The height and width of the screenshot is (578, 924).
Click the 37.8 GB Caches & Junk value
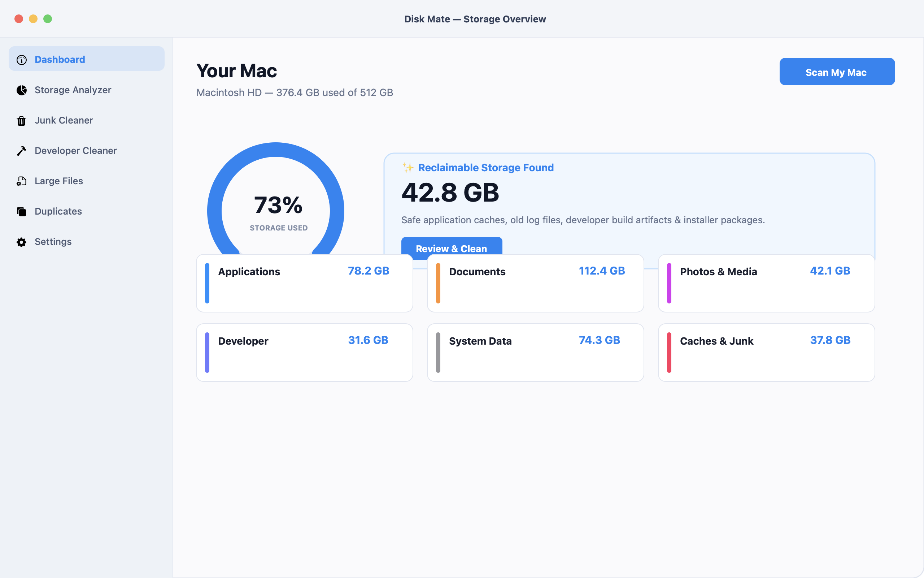[x=830, y=340]
